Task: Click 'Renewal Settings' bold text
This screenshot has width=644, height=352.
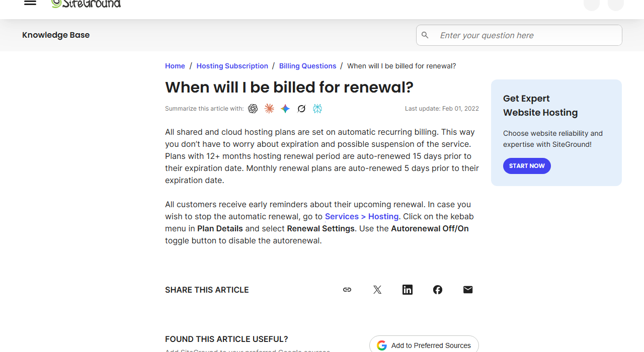Action: [321, 228]
